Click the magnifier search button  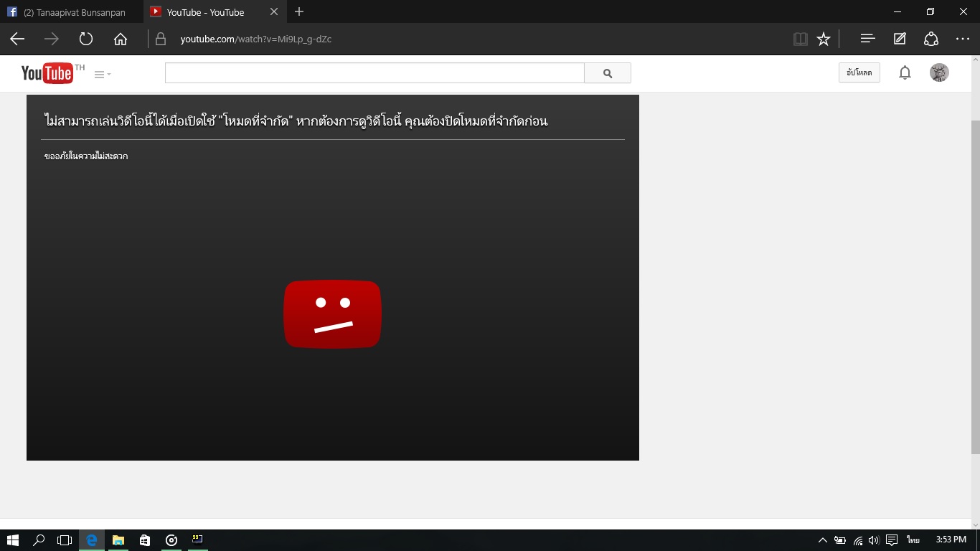(608, 73)
